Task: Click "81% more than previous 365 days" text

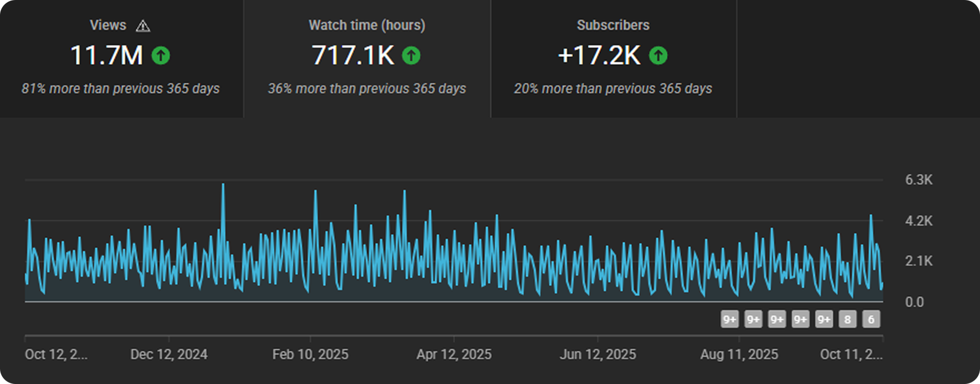Action: click(120, 89)
